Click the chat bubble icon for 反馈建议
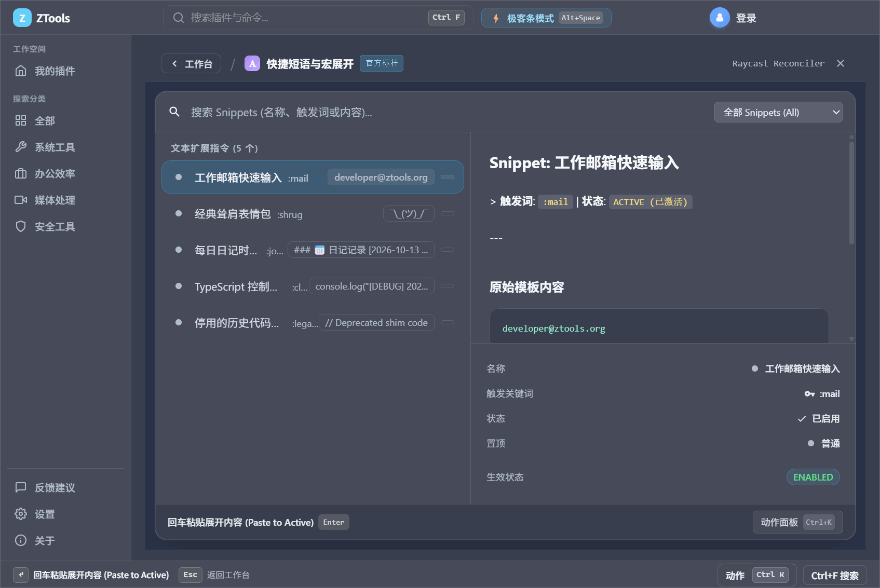The height and width of the screenshot is (588, 880). tap(21, 488)
